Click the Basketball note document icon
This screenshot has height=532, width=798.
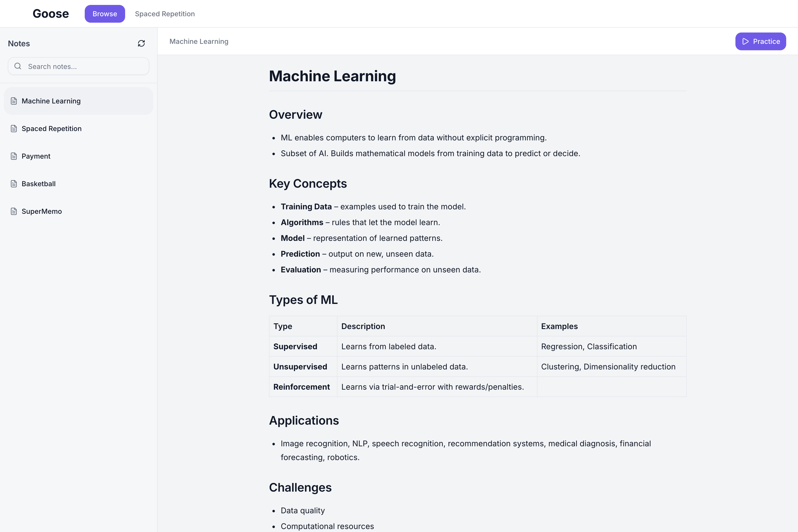[14, 184]
